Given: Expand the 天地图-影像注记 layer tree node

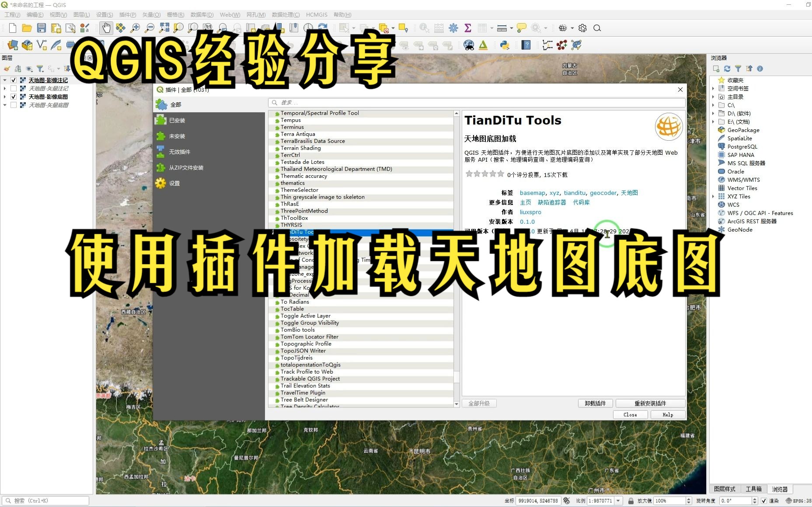Looking at the screenshot, I should [x=5, y=80].
